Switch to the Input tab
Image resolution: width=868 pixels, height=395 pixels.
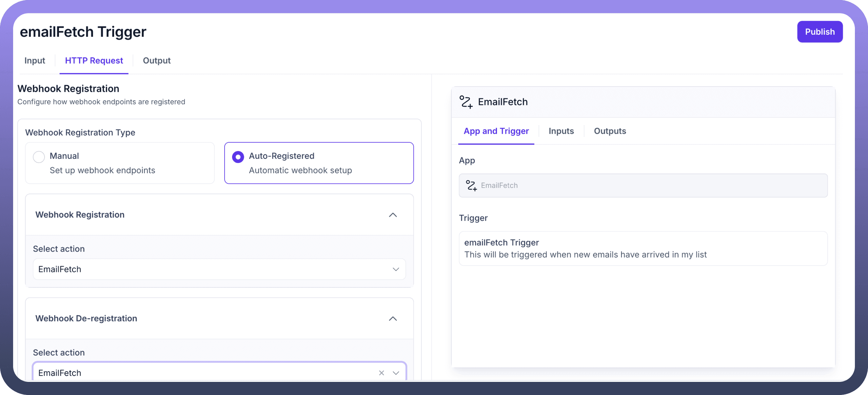pos(35,61)
